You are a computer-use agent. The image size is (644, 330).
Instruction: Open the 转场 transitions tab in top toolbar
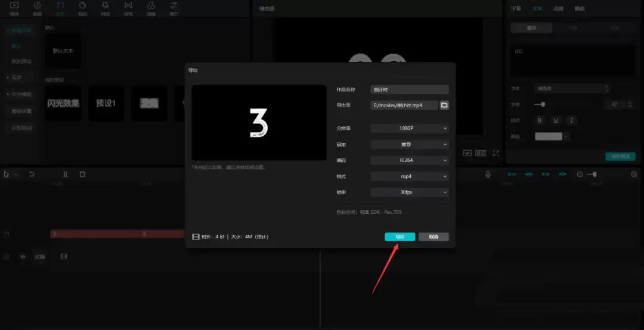pyautogui.click(x=128, y=8)
